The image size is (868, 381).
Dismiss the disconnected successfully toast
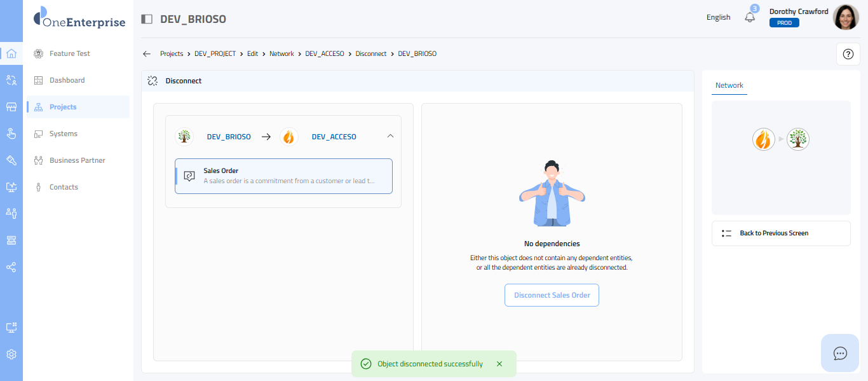(499, 364)
